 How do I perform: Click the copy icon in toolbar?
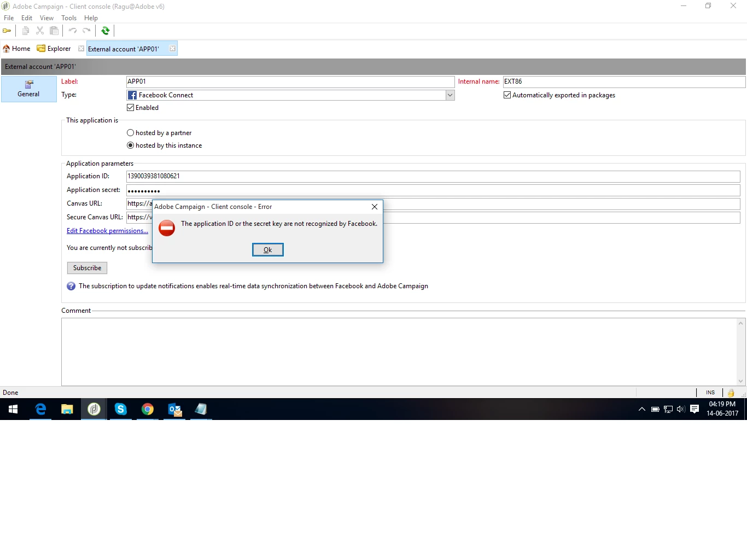click(x=26, y=31)
